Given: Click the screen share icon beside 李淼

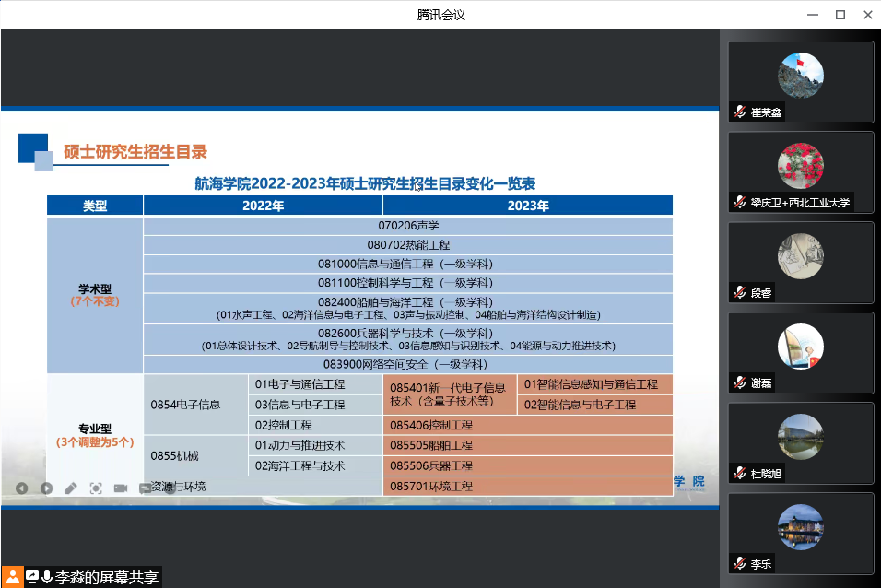Looking at the screenshot, I should tap(32, 577).
